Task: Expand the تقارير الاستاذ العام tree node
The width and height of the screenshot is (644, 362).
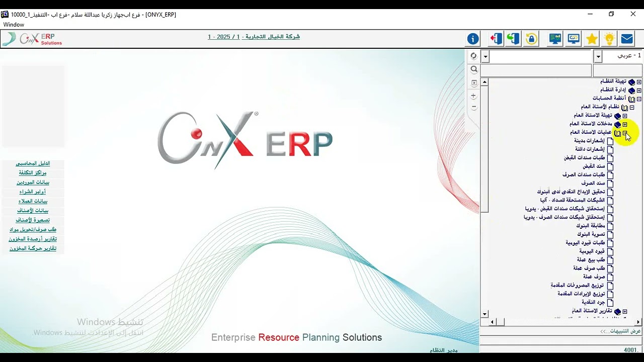Action: coord(625,312)
